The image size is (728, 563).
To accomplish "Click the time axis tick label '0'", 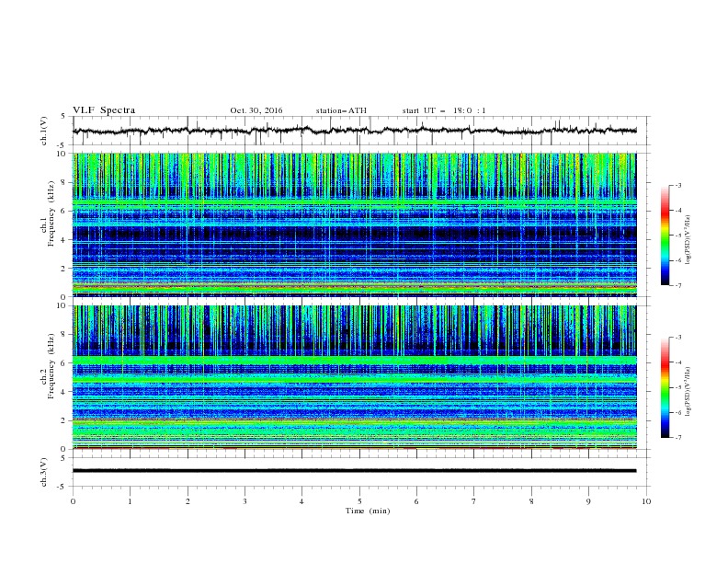I will 73,501.
